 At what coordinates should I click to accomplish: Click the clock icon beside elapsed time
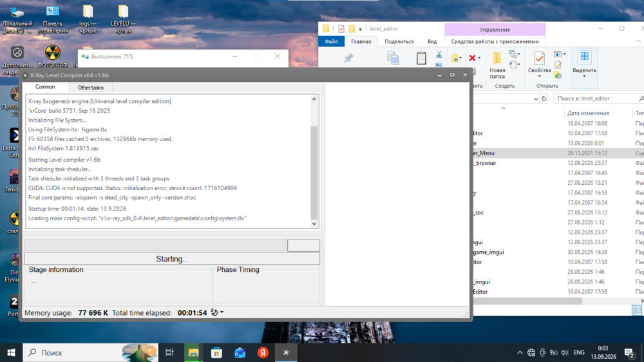tap(214, 312)
